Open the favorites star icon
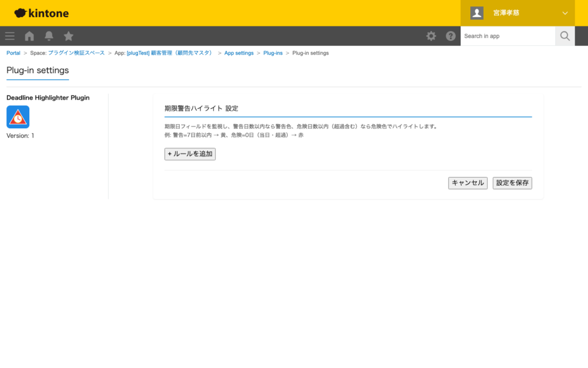Viewport: 588px width, 368px height. [68, 36]
